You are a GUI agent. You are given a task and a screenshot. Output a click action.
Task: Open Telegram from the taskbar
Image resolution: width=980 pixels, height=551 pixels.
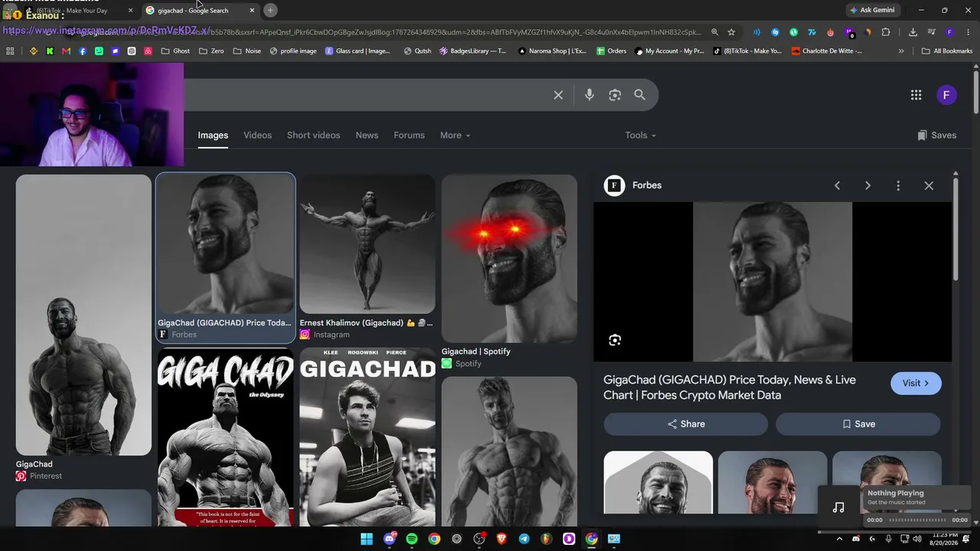click(x=524, y=539)
